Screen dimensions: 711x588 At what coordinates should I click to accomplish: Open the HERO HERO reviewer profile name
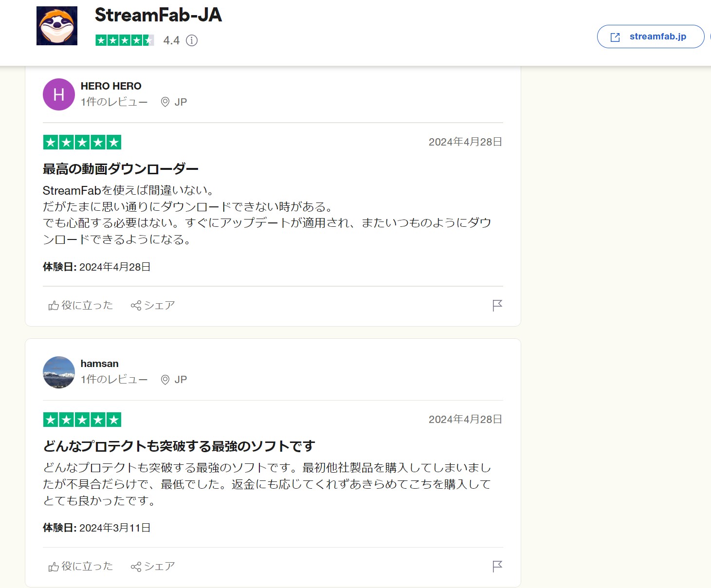[x=111, y=86]
